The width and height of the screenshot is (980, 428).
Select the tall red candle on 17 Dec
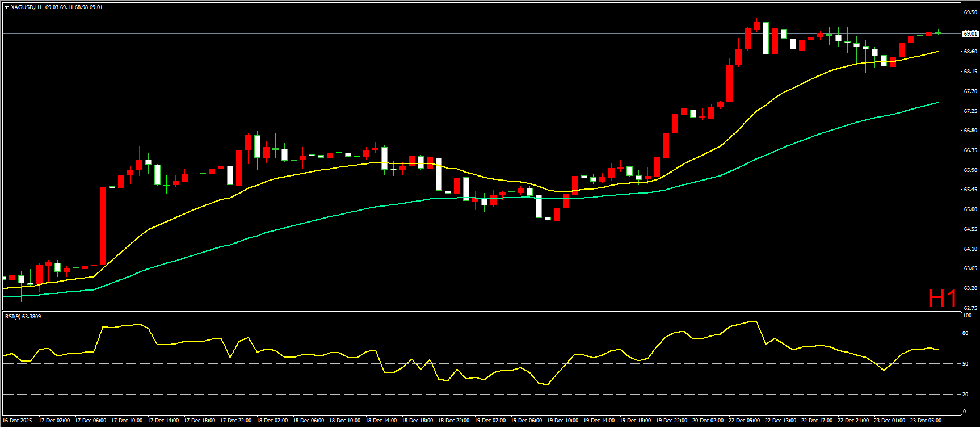pyautogui.click(x=103, y=226)
